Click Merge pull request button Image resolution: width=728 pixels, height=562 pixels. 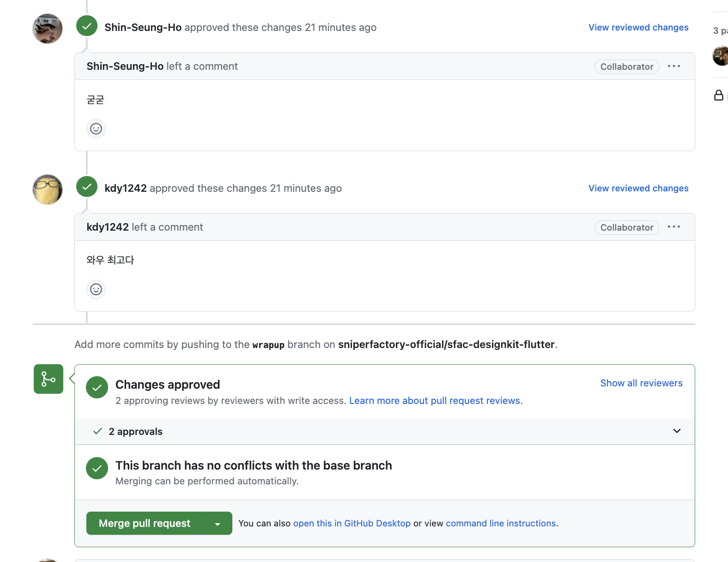[x=145, y=523]
